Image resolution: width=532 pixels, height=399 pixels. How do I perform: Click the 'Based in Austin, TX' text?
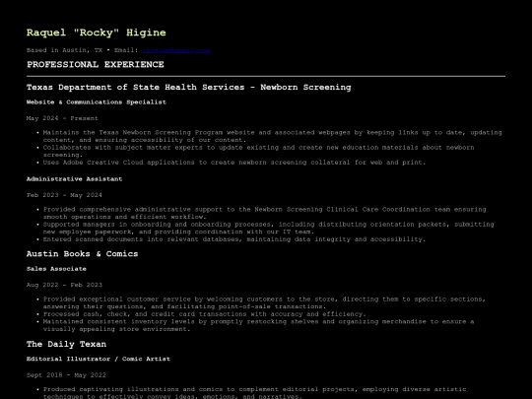coord(64,50)
